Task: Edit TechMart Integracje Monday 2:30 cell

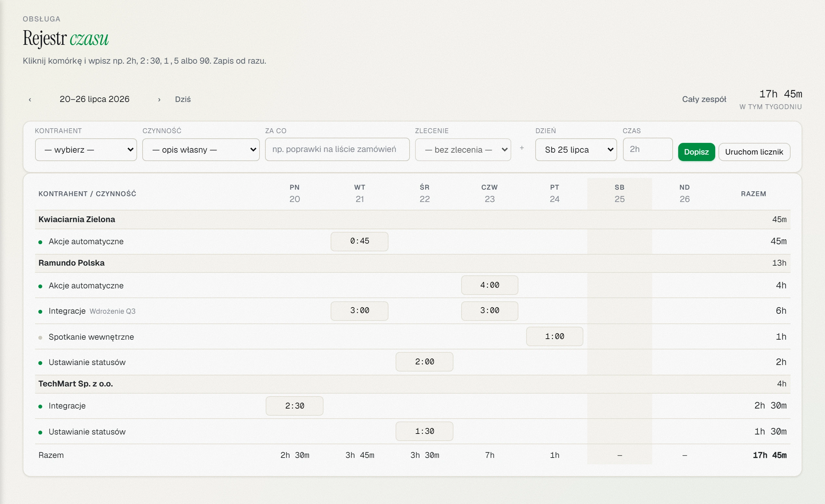Action: pos(295,406)
